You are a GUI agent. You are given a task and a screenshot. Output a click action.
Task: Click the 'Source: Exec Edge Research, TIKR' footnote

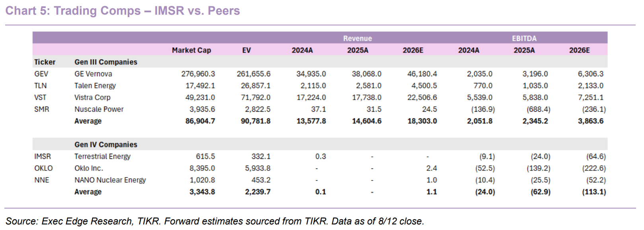(x=215, y=221)
